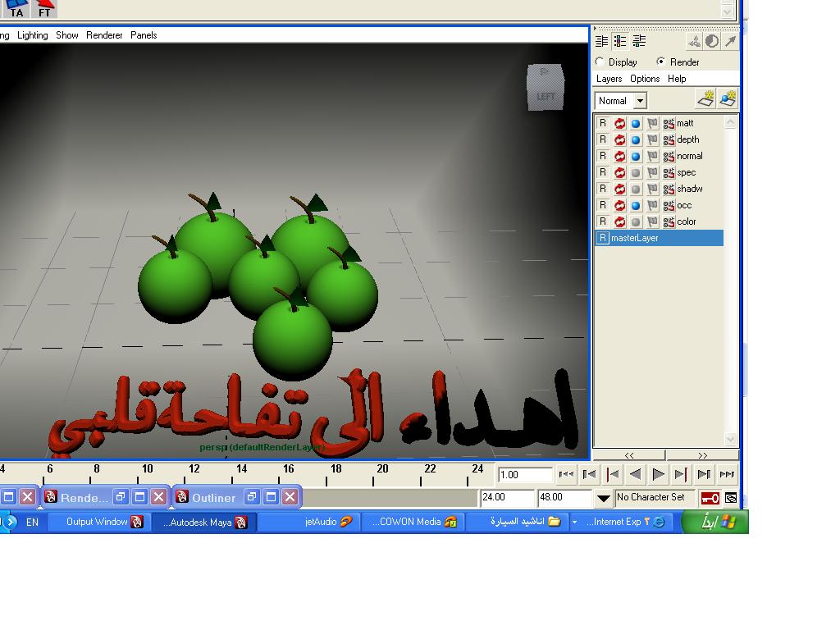Play the animation backwards
This screenshot has height=630, width=840.
coord(636,474)
